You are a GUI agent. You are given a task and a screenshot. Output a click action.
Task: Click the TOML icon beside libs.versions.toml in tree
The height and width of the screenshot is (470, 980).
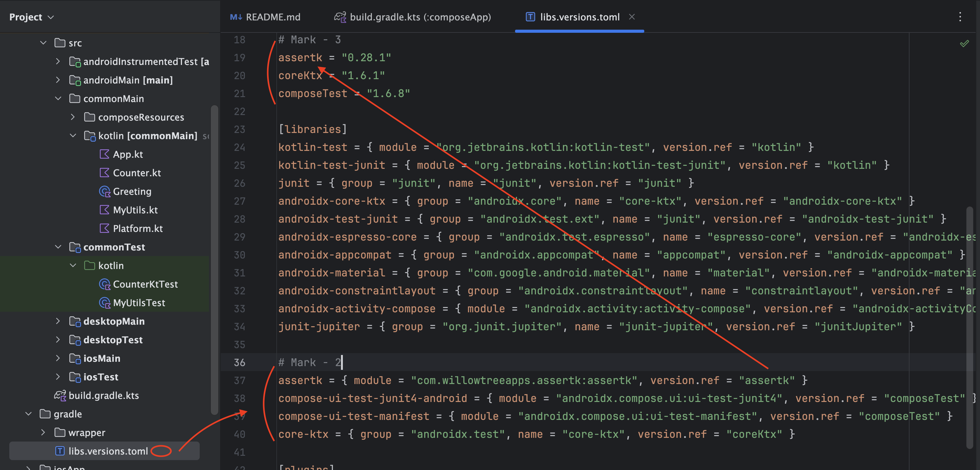[60, 451]
